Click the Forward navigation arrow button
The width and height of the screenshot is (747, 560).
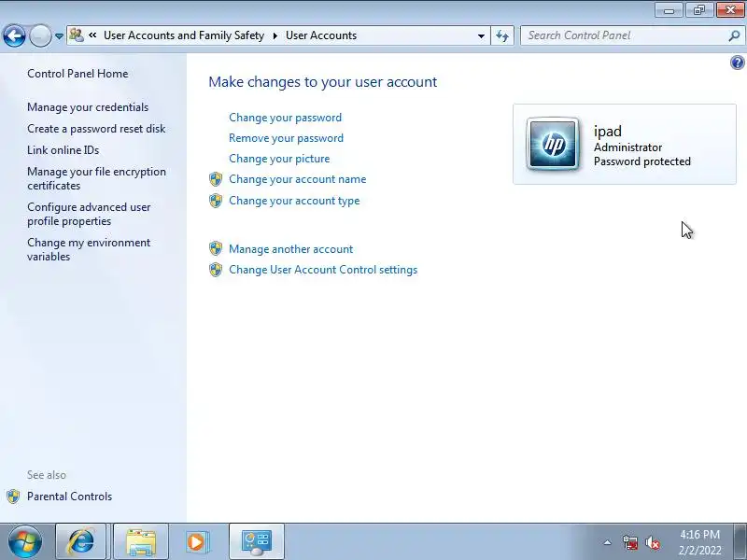(40, 35)
